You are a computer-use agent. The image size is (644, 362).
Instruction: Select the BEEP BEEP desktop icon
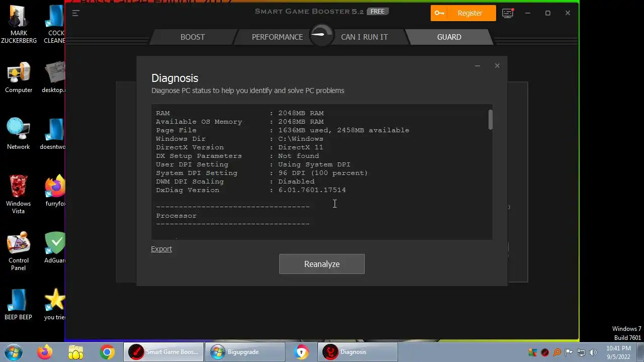[19, 304]
